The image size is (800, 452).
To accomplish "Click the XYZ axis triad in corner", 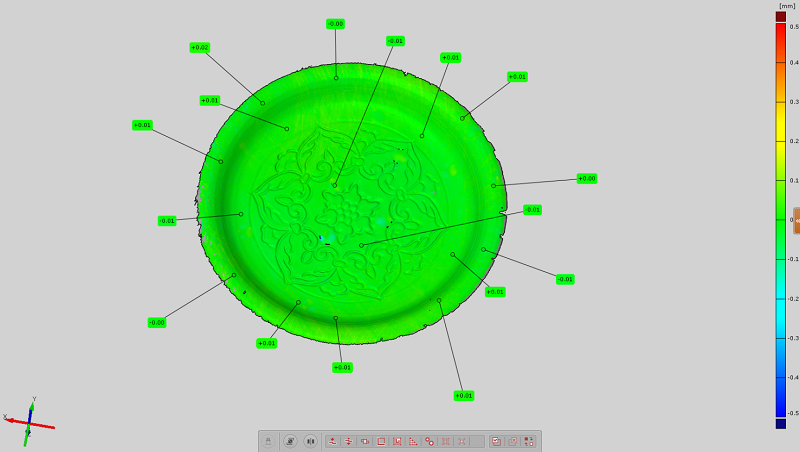I will 28,420.
